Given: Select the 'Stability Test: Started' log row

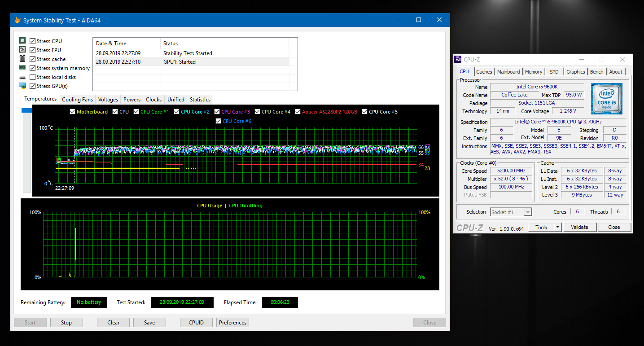Looking at the screenshot, I should pos(191,53).
